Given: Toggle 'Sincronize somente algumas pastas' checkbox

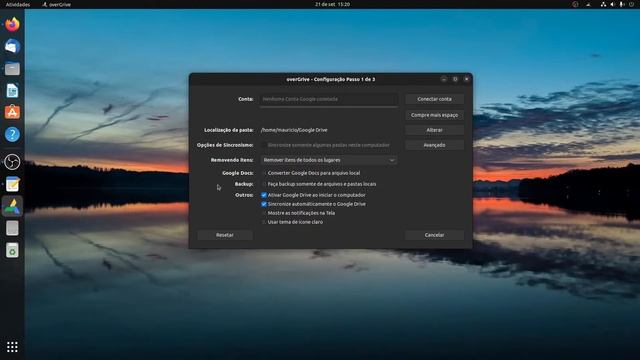Looking at the screenshot, I should pos(264,145).
